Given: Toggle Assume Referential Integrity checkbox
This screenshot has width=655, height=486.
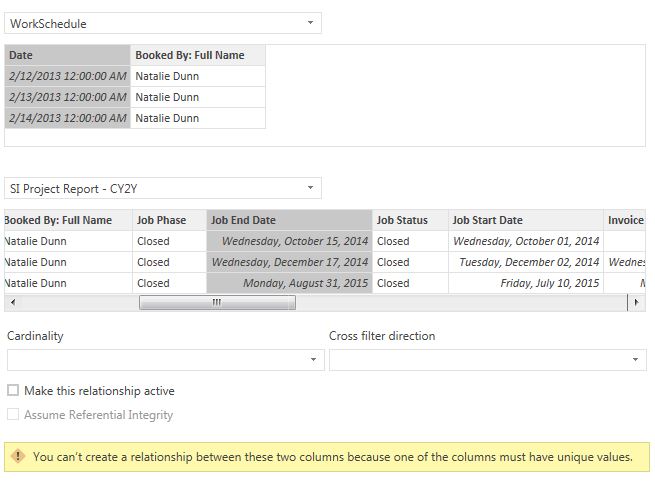Looking at the screenshot, I should click(13, 414).
